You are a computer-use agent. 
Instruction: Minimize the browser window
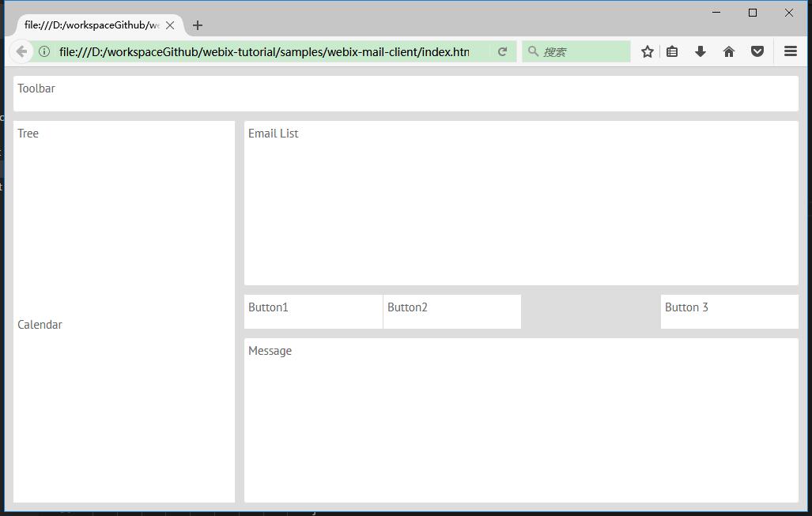[x=716, y=13]
